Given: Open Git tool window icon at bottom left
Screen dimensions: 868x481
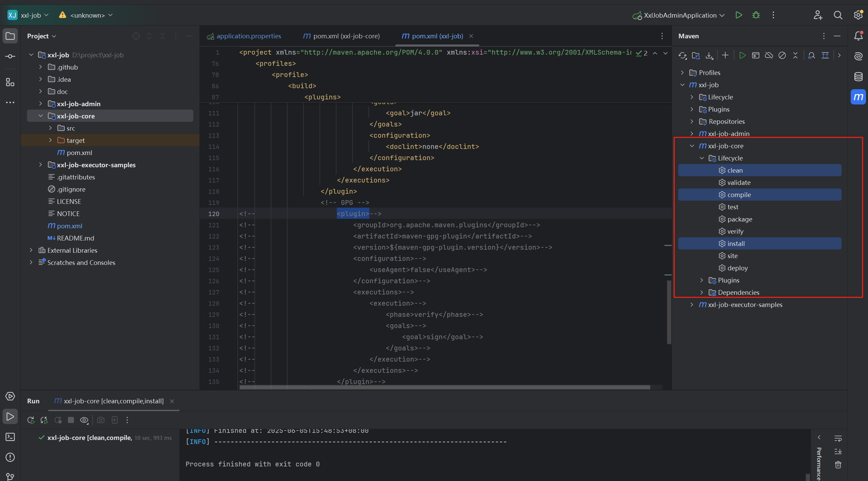Looking at the screenshot, I should [10, 476].
